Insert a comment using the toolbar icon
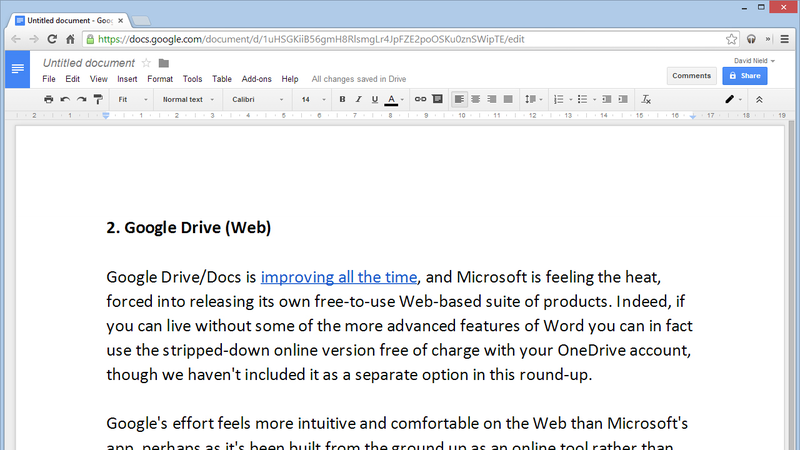This screenshot has width=800, height=450. 437,99
